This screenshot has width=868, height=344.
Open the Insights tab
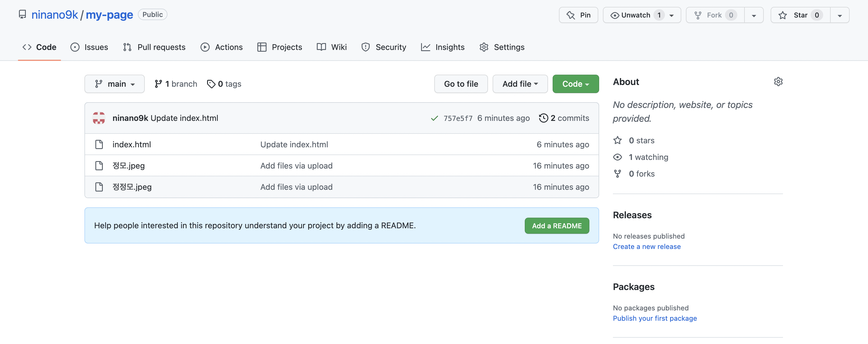click(443, 47)
